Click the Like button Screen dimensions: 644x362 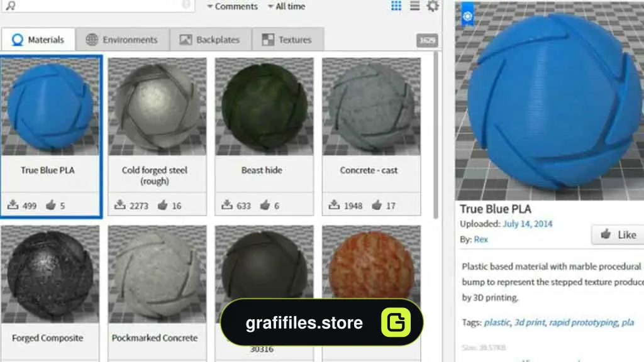[618, 235]
